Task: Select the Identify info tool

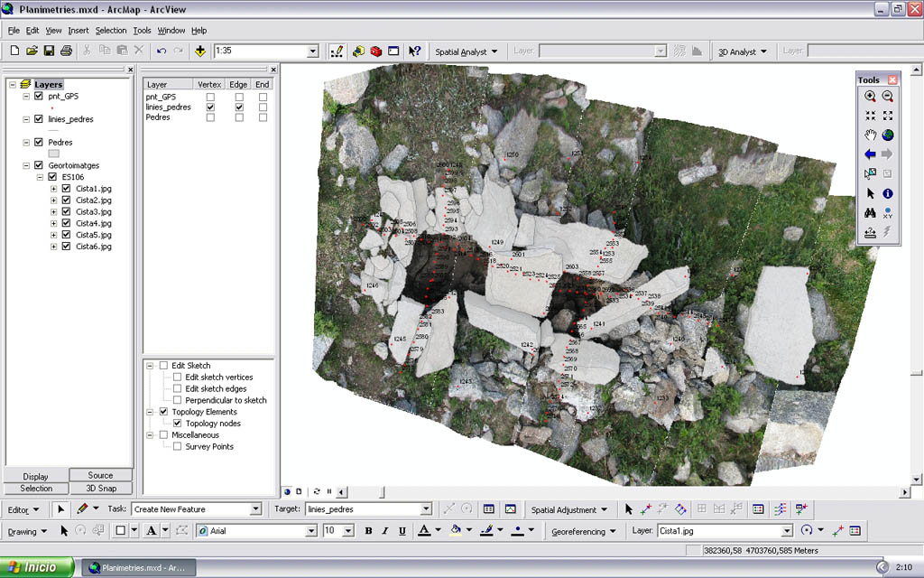Action: tap(888, 193)
